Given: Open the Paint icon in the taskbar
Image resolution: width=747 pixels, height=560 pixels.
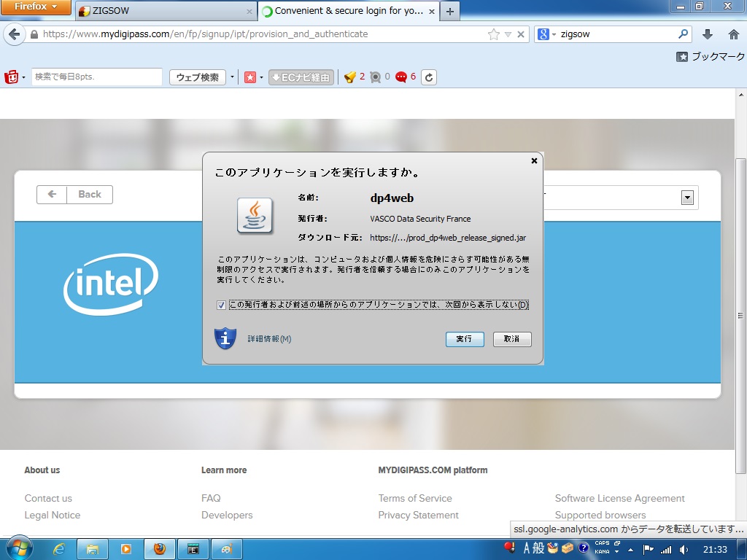Looking at the screenshot, I should click(227, 549).
